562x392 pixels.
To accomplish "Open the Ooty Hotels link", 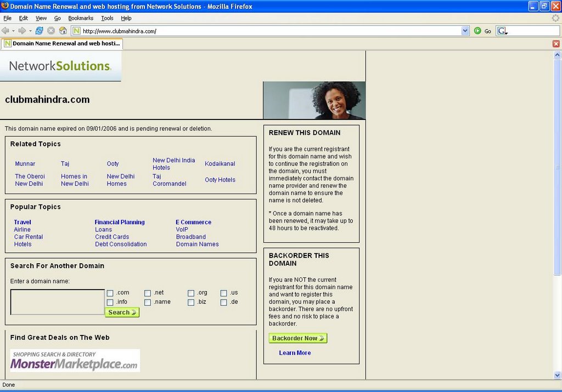I will 220,180.
